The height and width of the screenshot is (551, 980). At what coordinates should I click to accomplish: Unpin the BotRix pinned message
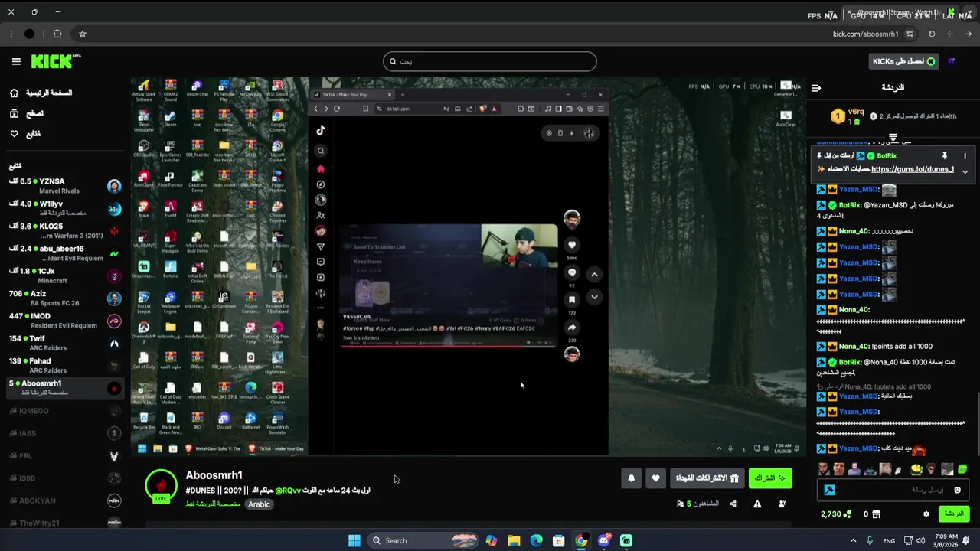945,155
